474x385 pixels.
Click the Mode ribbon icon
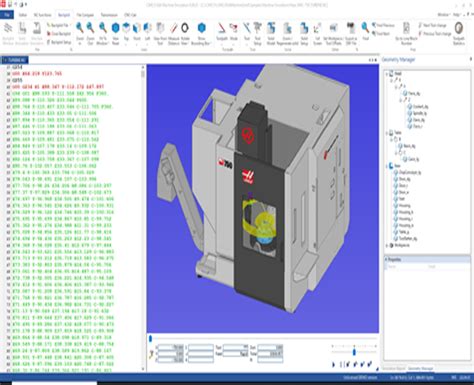[234, 31]
